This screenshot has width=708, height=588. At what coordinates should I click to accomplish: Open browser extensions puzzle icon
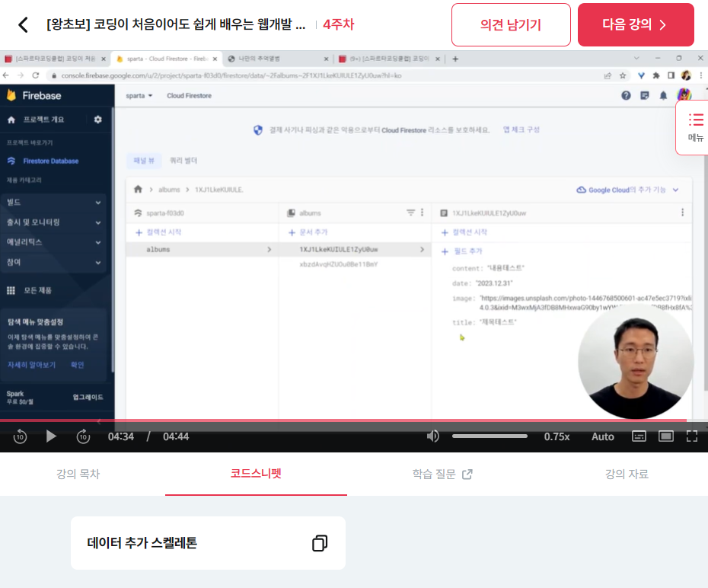(656, 75)
